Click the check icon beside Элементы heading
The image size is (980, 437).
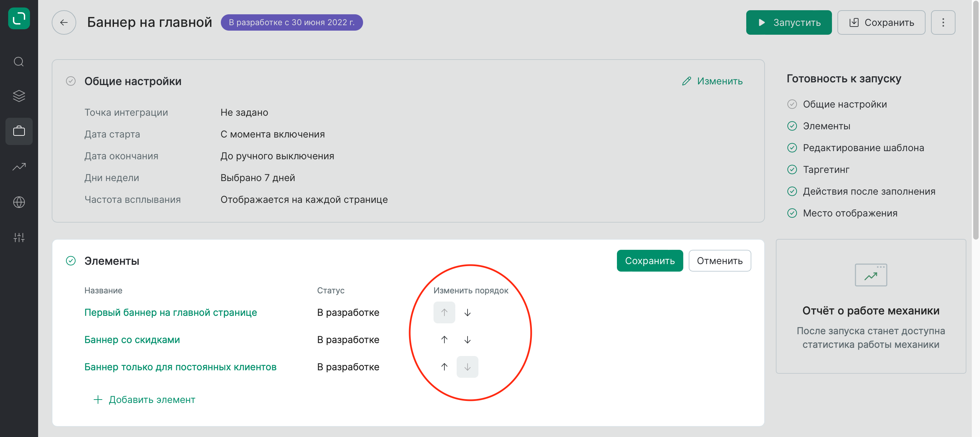point(71,261)
